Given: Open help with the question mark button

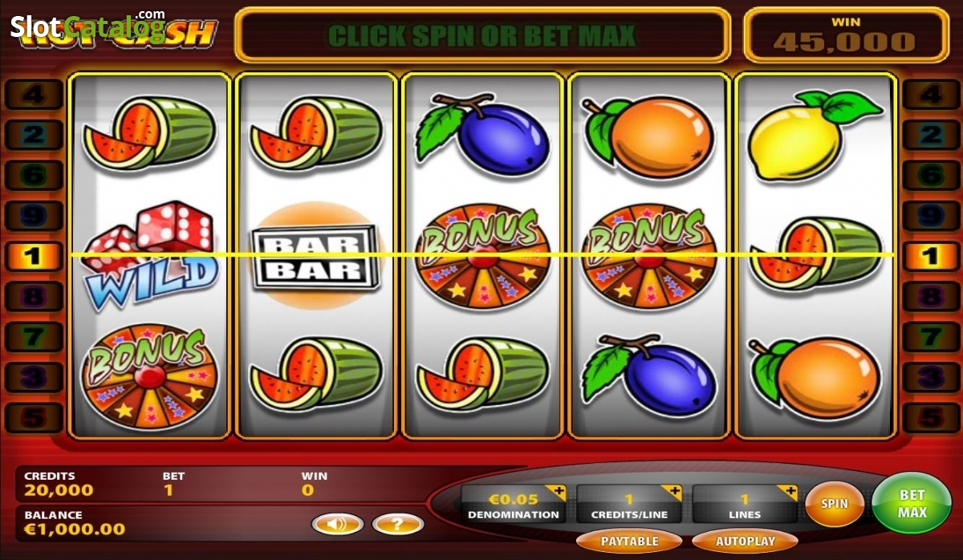Looking at the screenshot, I should 398,525.
